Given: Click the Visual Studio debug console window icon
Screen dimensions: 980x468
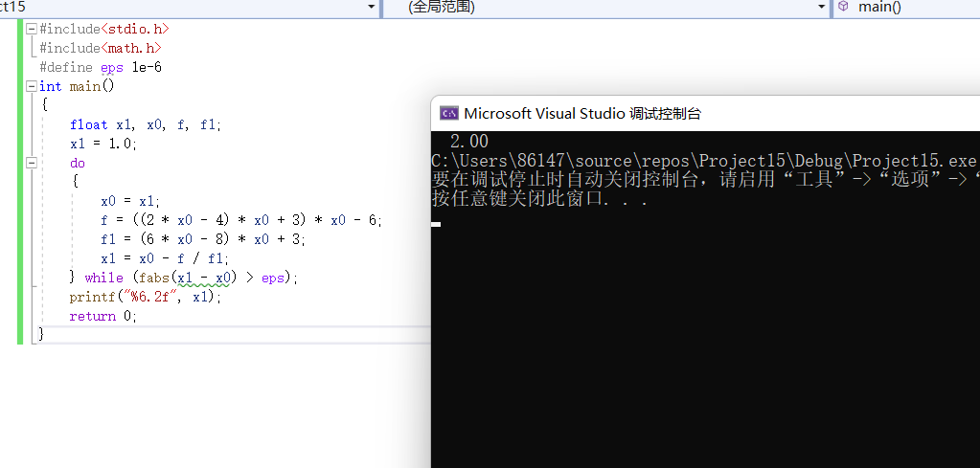Looking at the screenshot, I should click(448, 113).
